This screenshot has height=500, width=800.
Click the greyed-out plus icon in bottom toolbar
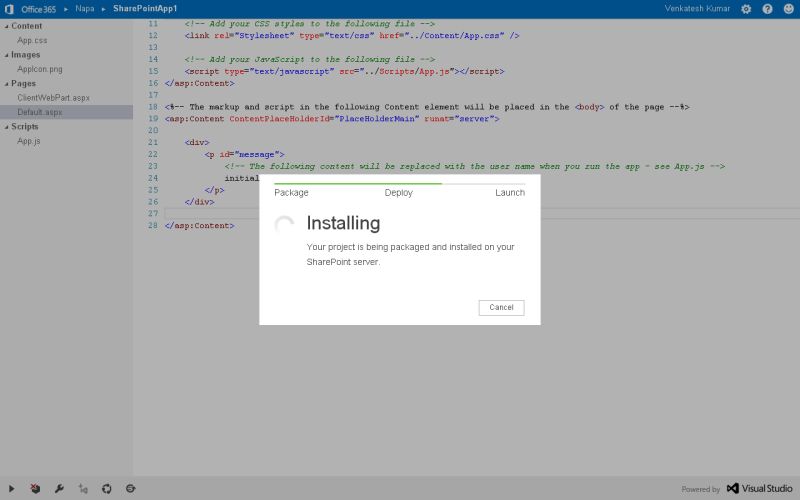click(x=83, y=489)
